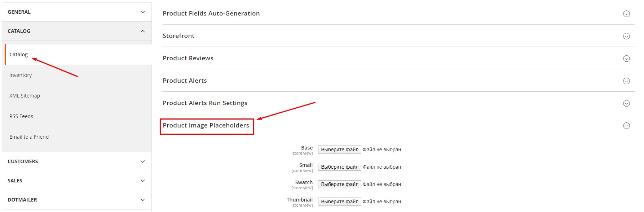This screenshot has width=644, height=212.
Task: Expand the DOTMAILER section chevron
Action: [x=143, y=200]
